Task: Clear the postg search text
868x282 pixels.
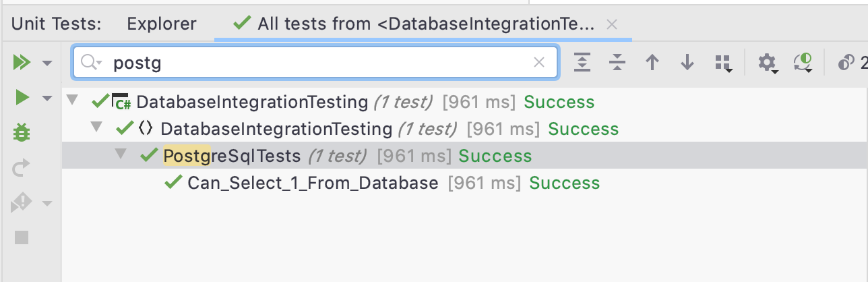Action: click(x=538, y=63)
